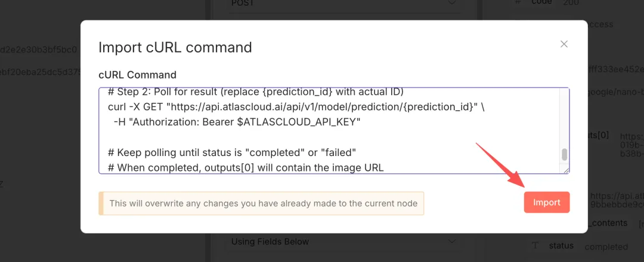Screen dimensions: 644x262
Task: Click the number-type icon beside code
Action: pos(518,2)
